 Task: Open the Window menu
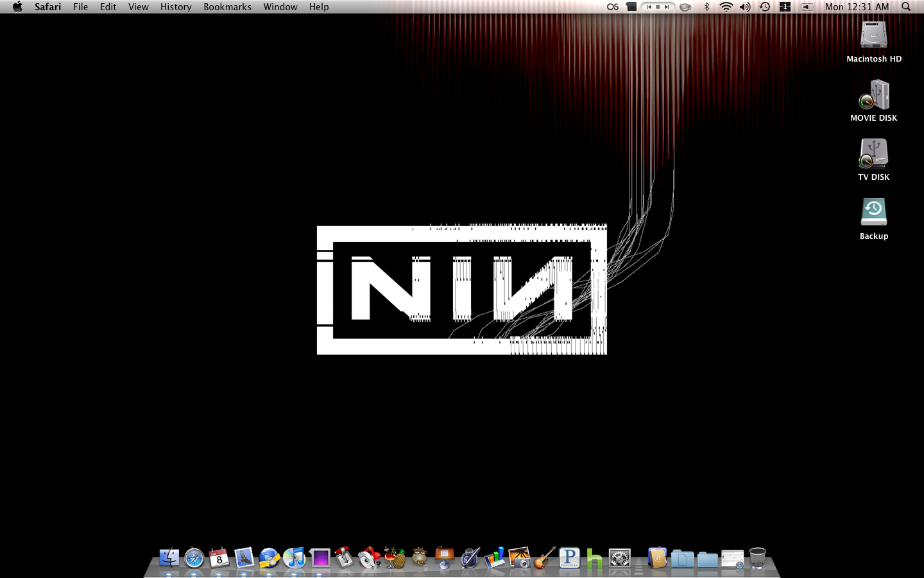tap(280, 7)
